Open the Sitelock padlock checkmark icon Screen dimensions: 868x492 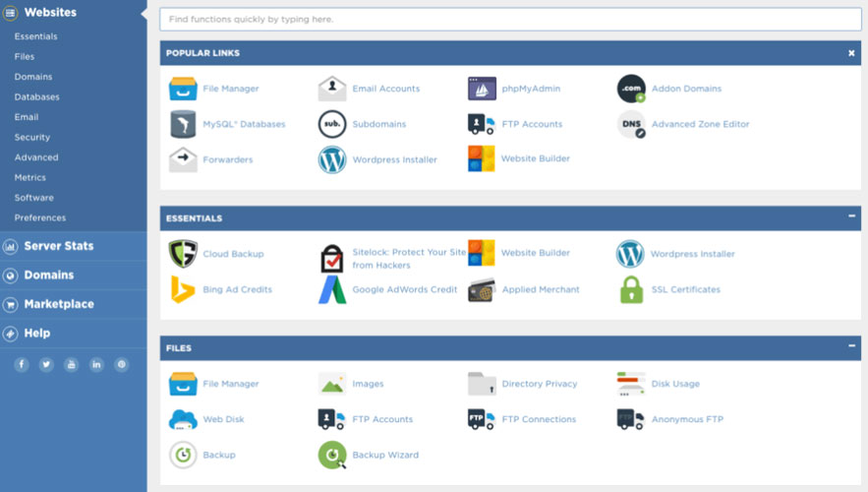332,258
